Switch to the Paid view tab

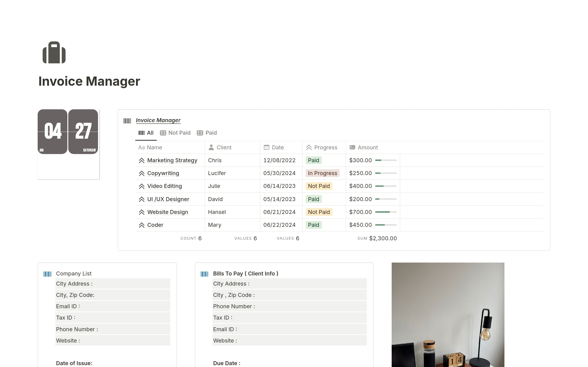(x=207, y=133)
